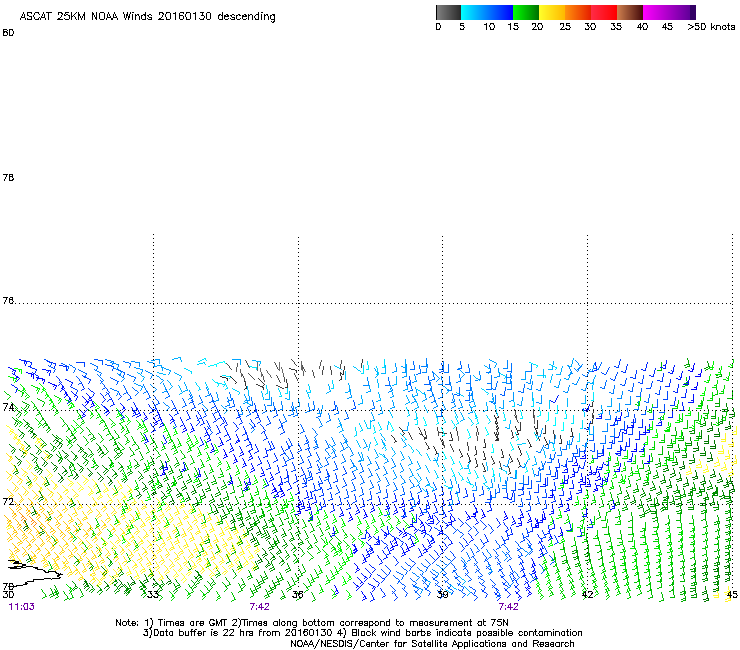Screen dimensions: 740x650
Task: Select the blue 5–15 knot legend segment
Action: click(487, 12)
